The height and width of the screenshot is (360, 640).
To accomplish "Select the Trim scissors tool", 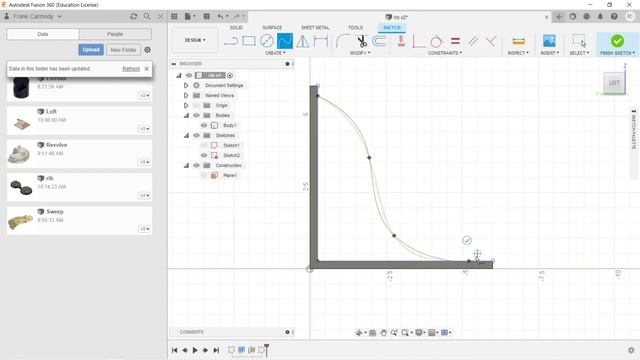I will point(362,41).
